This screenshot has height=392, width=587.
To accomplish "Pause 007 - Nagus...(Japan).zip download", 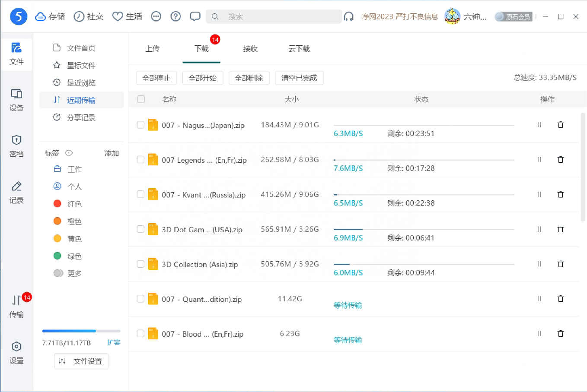I will [x=539, y=125].
